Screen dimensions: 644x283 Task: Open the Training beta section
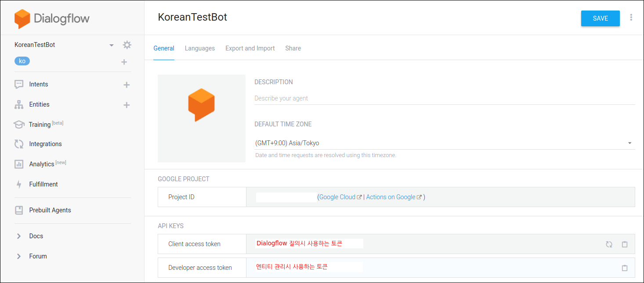click(46, 124)
